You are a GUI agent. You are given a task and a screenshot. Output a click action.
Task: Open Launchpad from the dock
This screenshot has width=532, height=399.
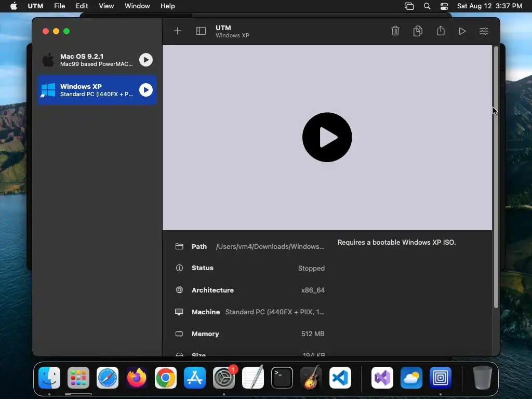[x=78, y=378]
